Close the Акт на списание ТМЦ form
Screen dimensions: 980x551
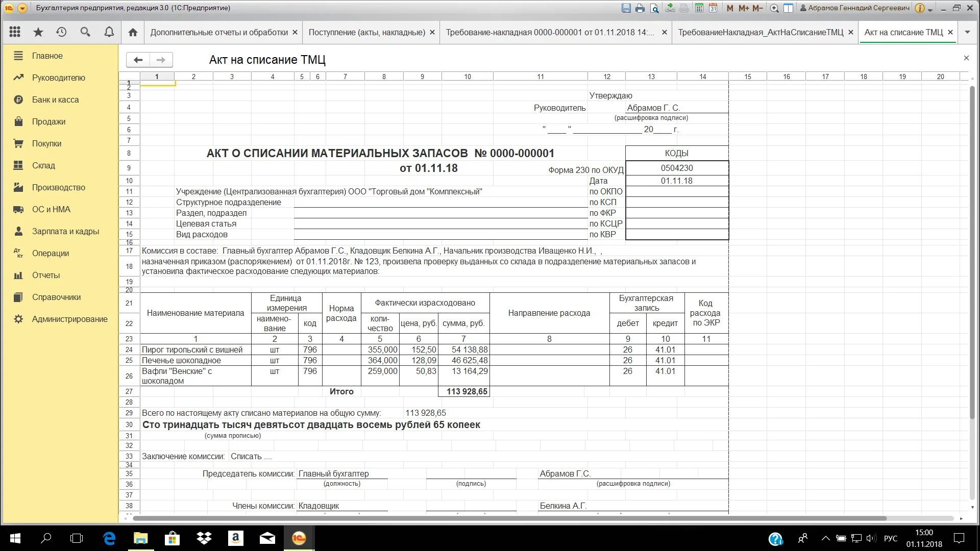tap(966, 58)
